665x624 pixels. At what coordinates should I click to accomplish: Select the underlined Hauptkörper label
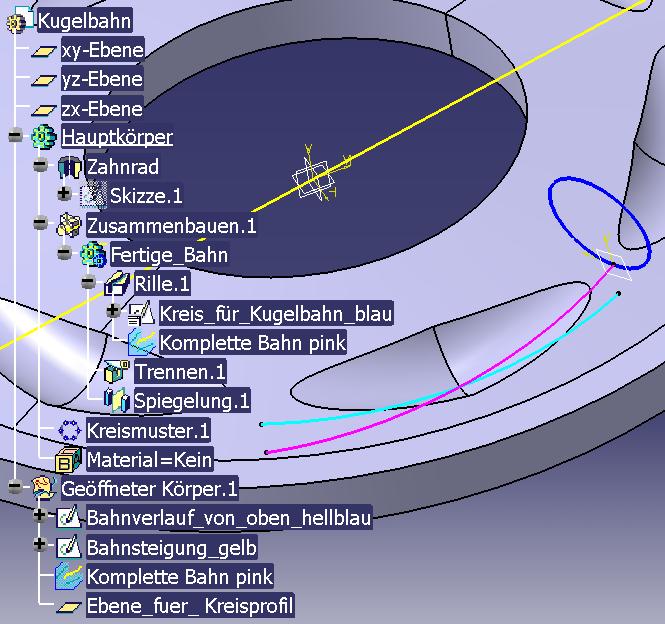[117, 137]
